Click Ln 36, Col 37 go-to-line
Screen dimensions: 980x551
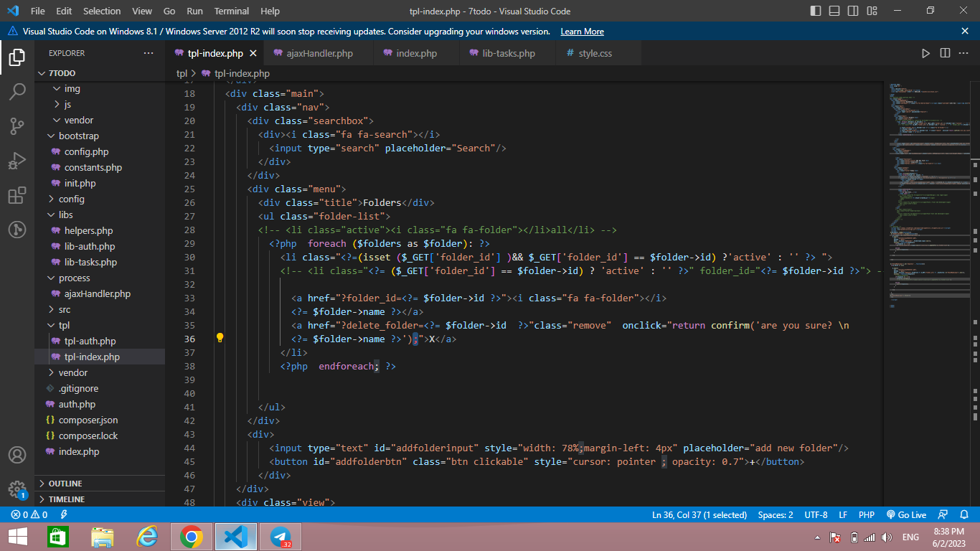[x=699, y=514]
